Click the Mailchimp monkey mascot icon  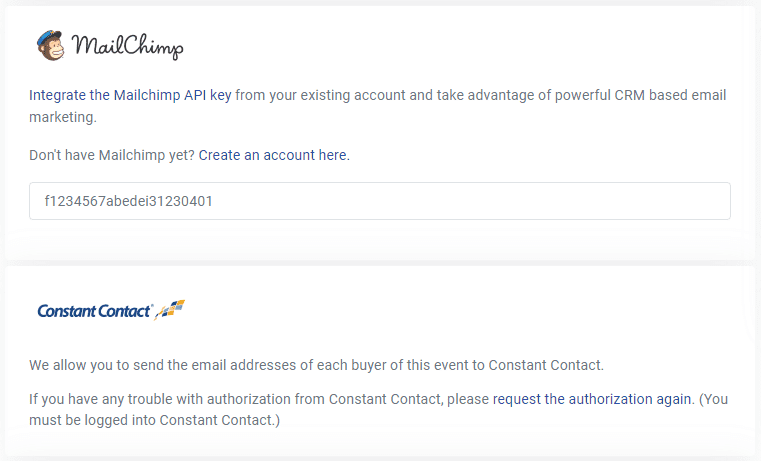click(51, 45)
